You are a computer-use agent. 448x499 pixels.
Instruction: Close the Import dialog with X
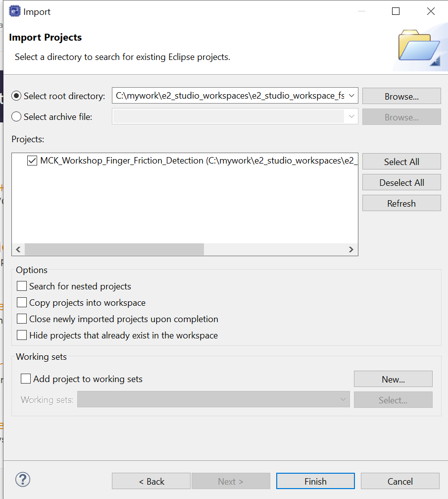pos(430,11)
